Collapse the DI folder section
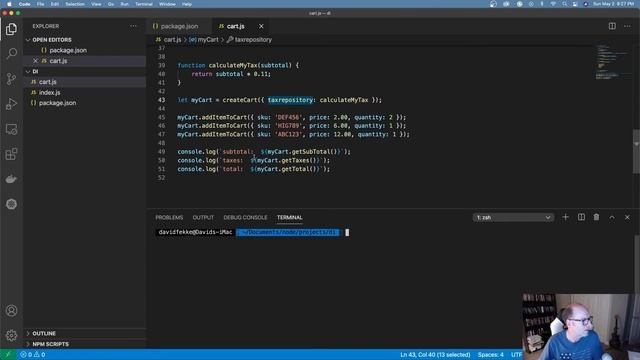Viewport: 640px width, 360px height. click(33, 71)
